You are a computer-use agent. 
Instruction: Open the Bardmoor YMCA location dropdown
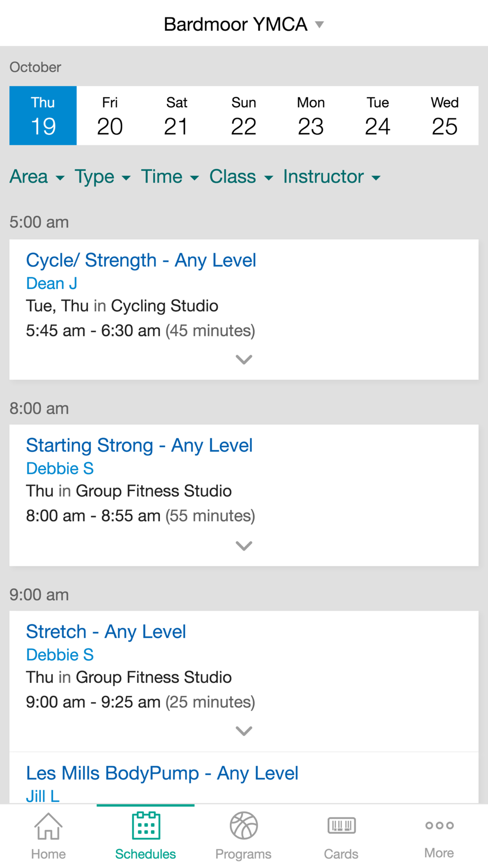click(244, 24)
